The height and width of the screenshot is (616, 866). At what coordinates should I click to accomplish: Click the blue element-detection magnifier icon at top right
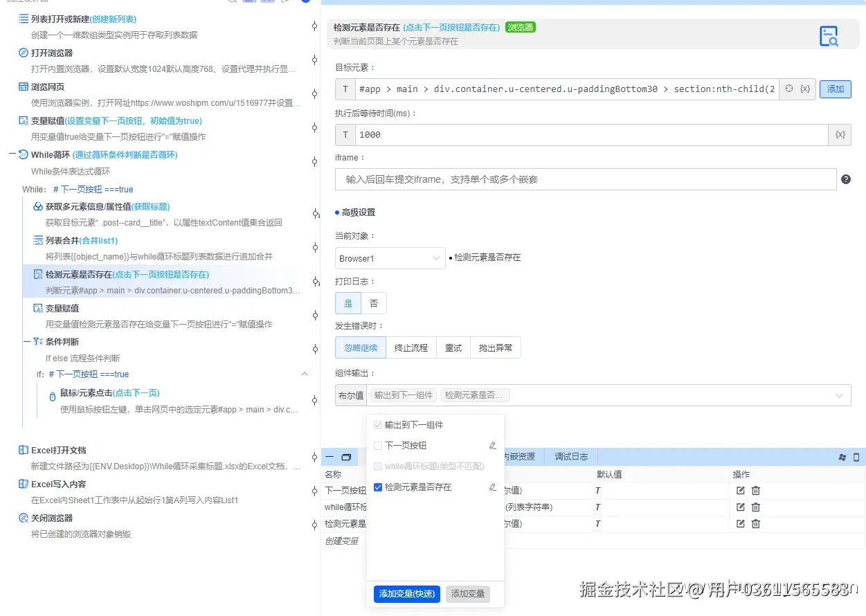coord(829,36)
